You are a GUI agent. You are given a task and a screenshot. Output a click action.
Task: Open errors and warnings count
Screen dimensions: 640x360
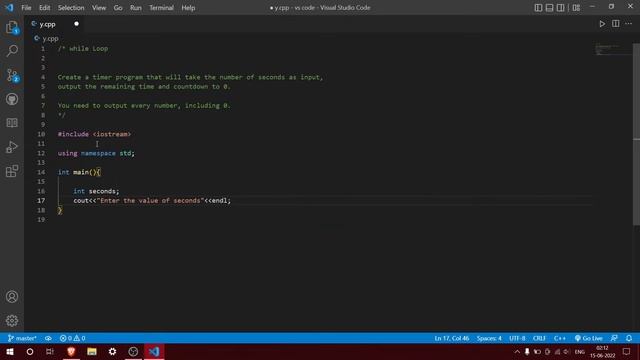tap(72, 338)
